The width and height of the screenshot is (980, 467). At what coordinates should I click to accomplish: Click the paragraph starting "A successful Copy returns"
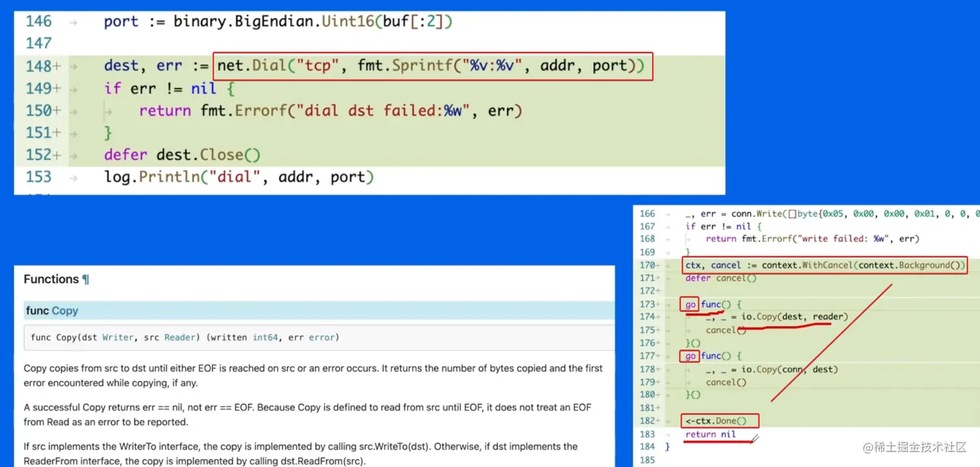point(308,415)
